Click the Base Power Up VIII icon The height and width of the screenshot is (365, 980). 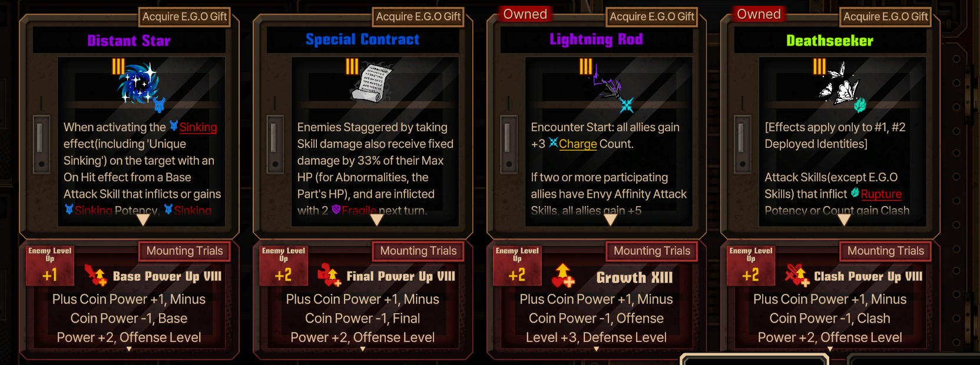[x=95, y=275]
